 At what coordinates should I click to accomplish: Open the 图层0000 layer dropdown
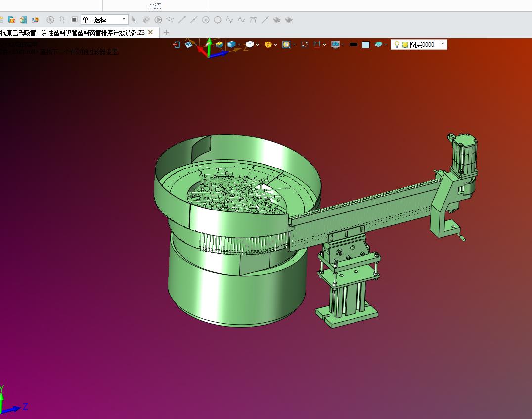(419, 44)
